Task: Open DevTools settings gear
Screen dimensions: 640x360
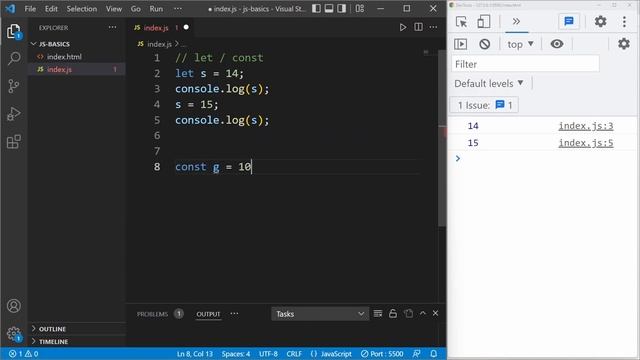Action: 600,22
